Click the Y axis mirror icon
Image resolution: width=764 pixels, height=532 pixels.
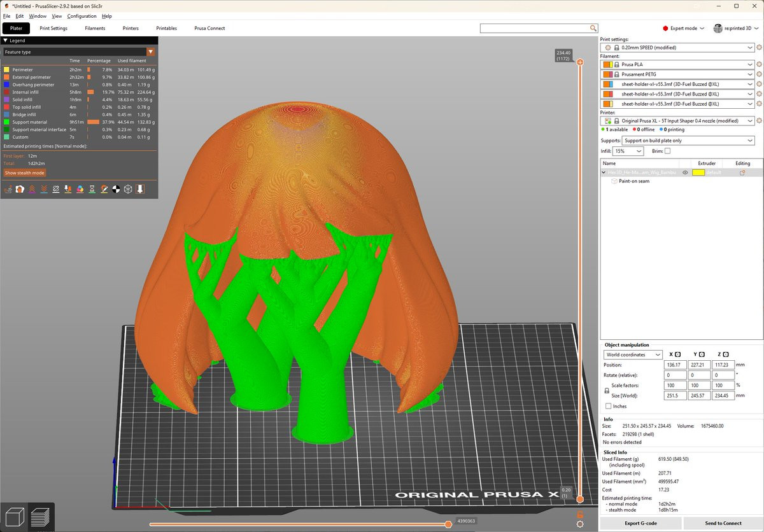pos(702,354)
